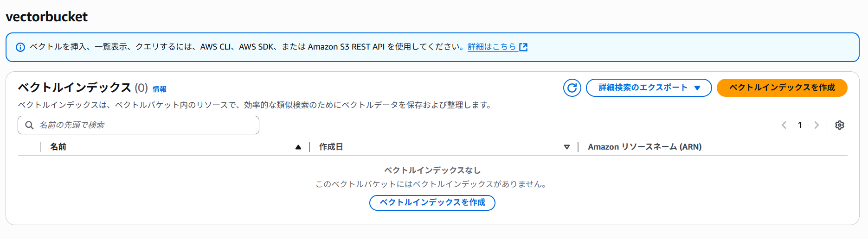Click the info circle icon in banner
This screenshot has height=239, width=868.
pos(20,47)
